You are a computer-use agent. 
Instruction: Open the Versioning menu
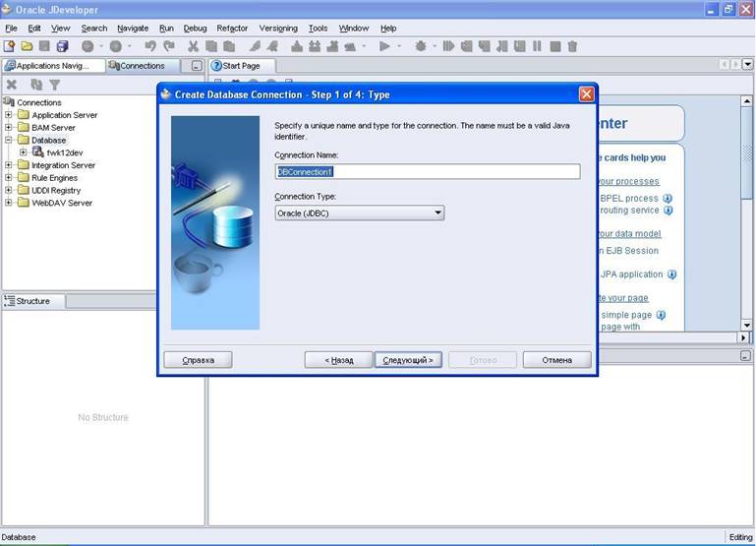pos(278,29)
